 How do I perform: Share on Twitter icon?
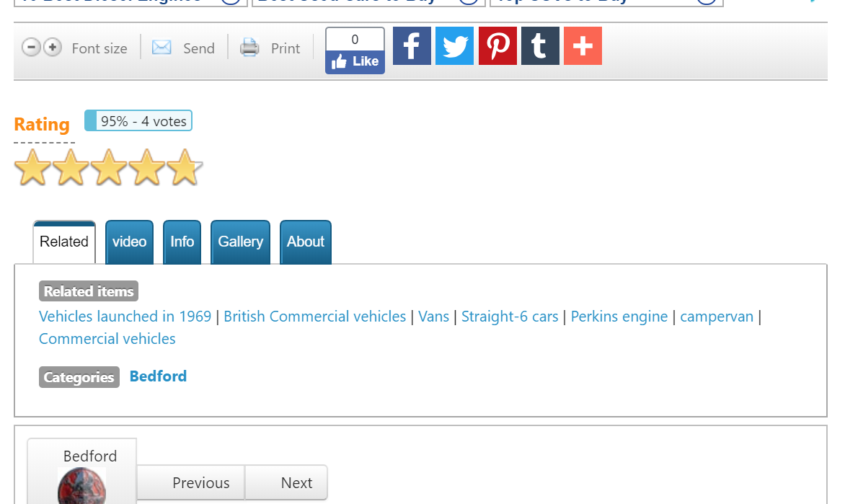coord(454,46)
